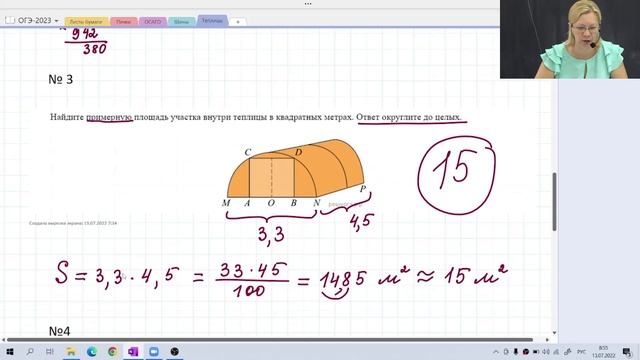Open the ОГЭ-2023 notebook dropdown

[56, 20]
